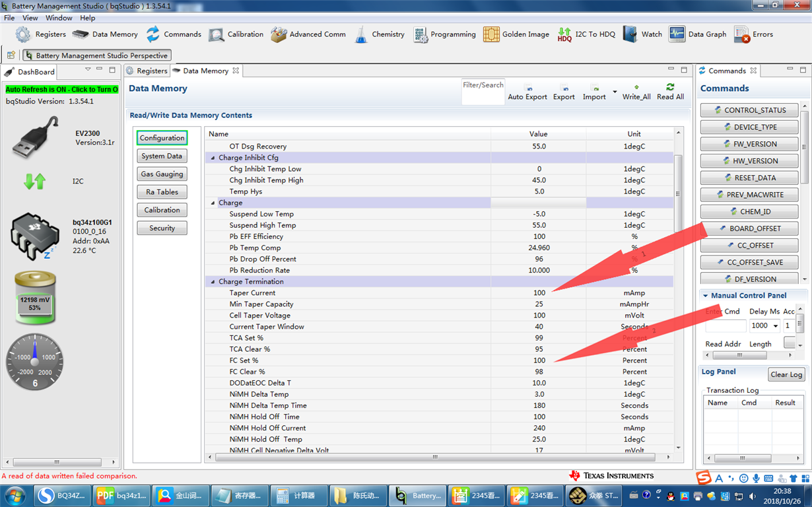Open the Chemistry flask icon

pyautogui.click(x=360, y=34)
